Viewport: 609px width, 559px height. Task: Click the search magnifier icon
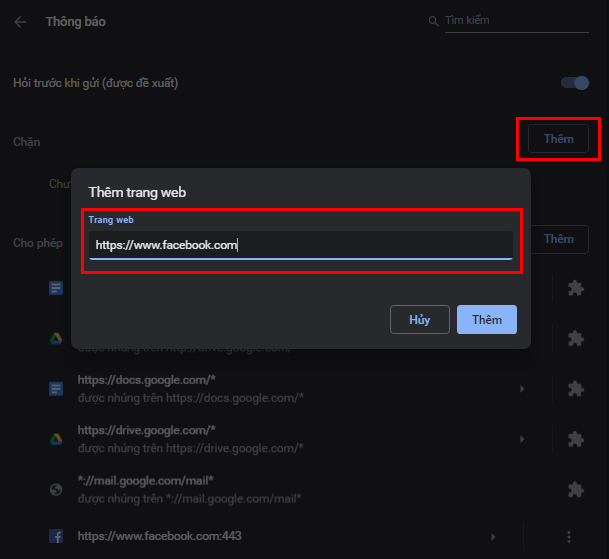click(433, 21)
